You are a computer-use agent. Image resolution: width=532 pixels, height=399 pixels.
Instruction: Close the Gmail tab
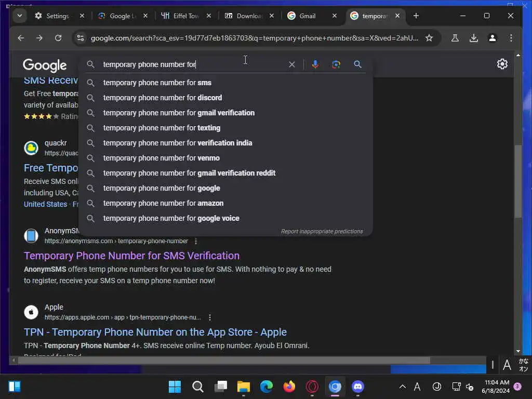334,16
